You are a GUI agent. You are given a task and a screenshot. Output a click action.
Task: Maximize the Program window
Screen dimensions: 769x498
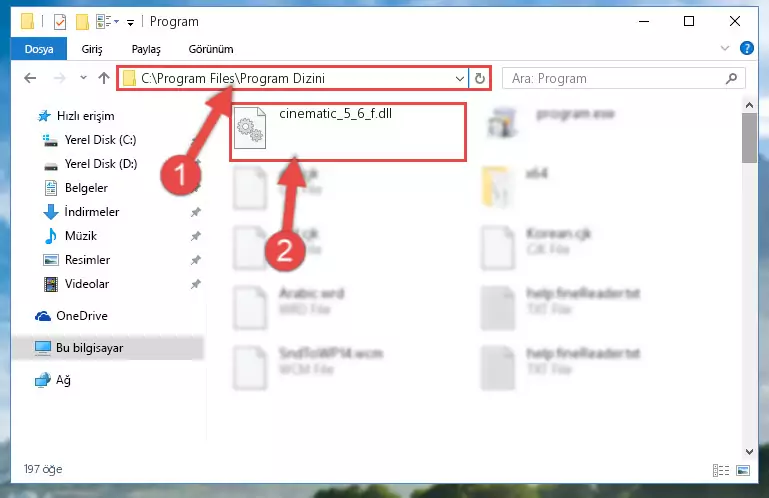[689, 22]
